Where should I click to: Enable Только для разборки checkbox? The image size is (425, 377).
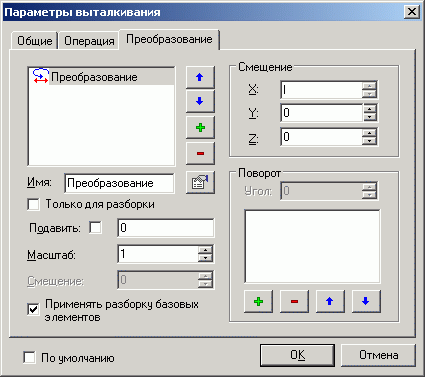click(33, 204)
